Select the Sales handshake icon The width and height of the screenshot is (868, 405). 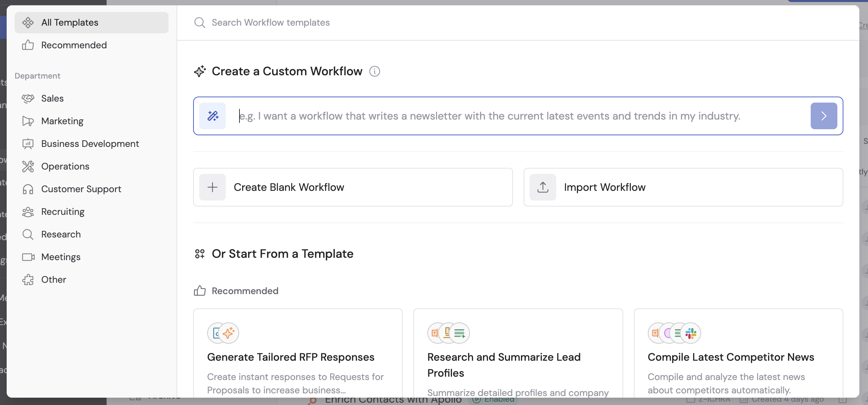[28, 98]
